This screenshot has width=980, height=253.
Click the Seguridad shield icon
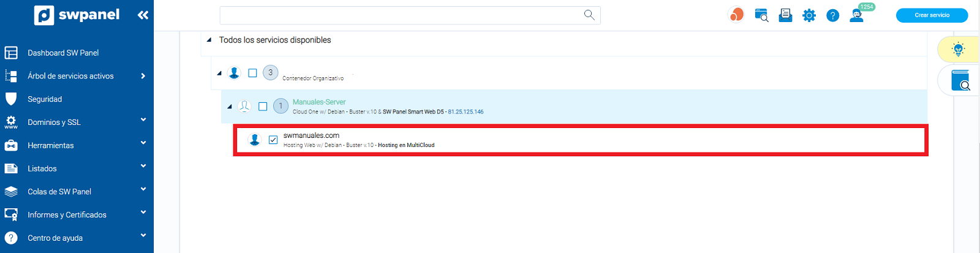(11, 99)
